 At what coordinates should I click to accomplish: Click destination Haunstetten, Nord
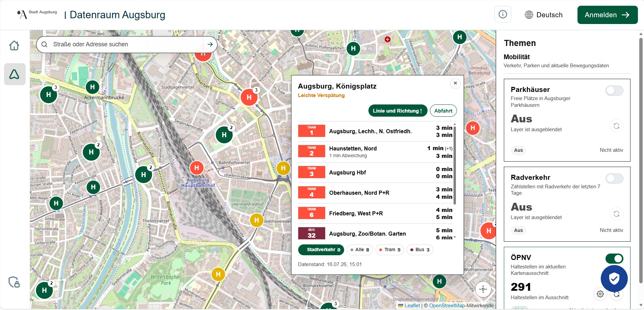point(353,148)
